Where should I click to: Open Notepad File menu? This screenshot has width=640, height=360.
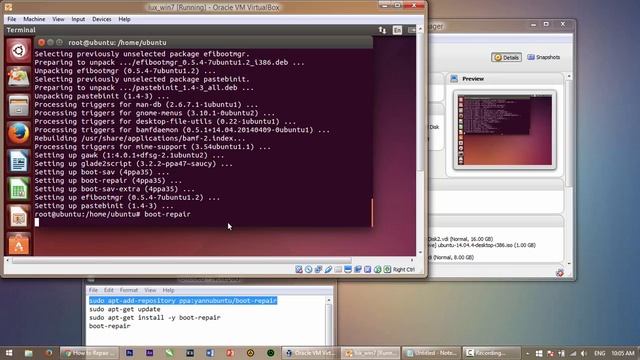[x=93, y=290]
